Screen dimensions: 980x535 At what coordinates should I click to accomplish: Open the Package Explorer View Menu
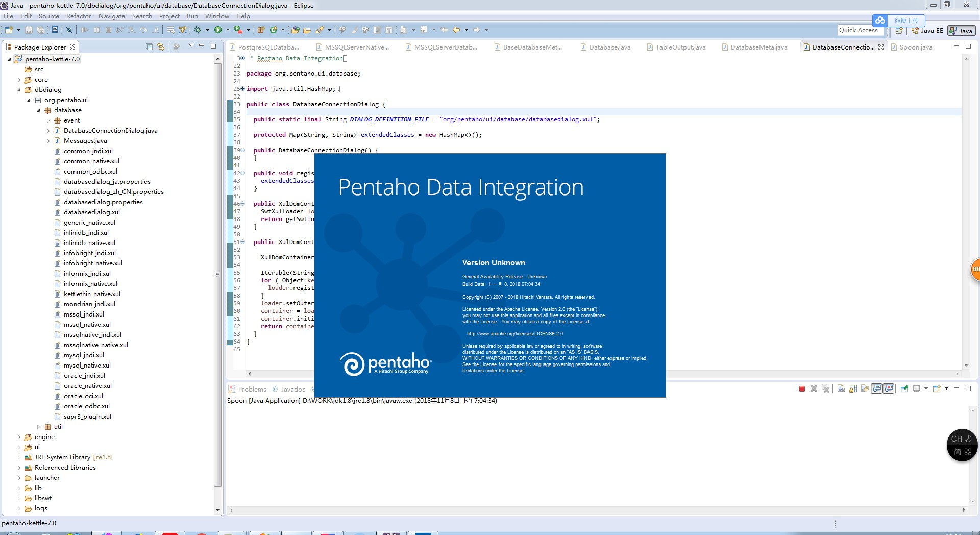(x=191, y=45)
